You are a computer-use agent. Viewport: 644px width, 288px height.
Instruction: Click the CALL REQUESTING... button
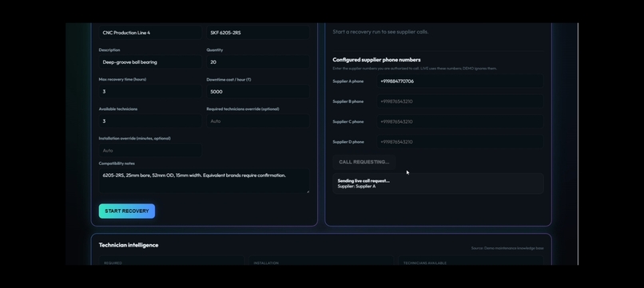click(364, 162)
